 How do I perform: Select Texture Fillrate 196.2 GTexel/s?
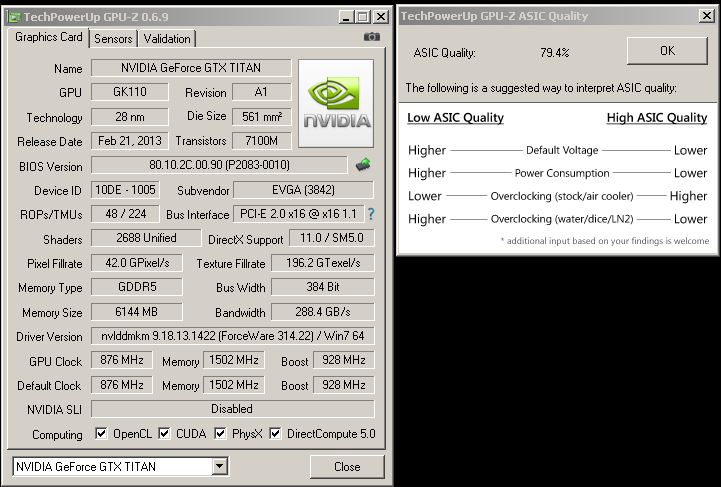(x=323, y=263)
